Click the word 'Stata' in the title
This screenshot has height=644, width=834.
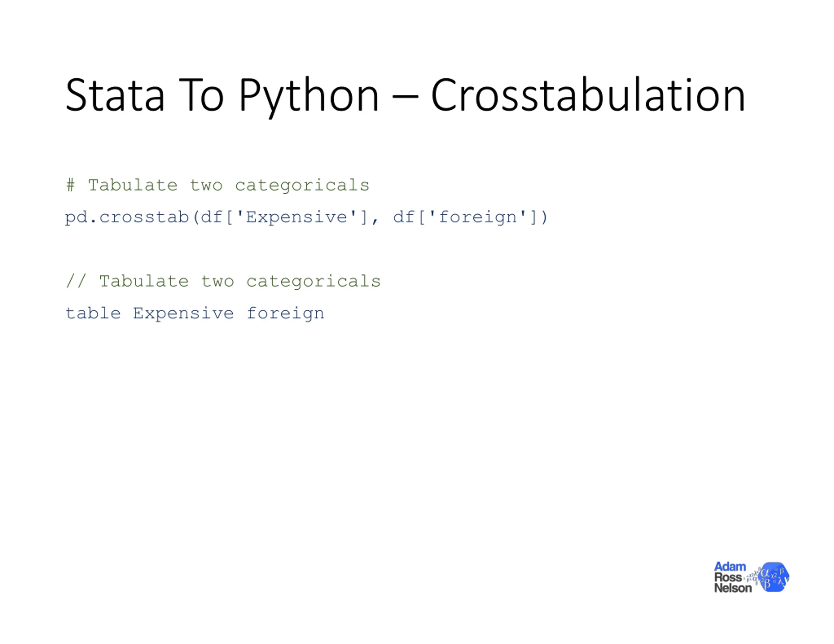point(115,95)
